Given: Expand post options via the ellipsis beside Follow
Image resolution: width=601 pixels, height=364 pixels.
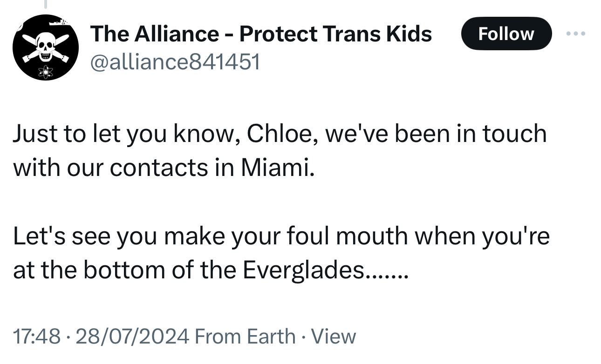Looking at the screenshot, I should click(576, 34).
